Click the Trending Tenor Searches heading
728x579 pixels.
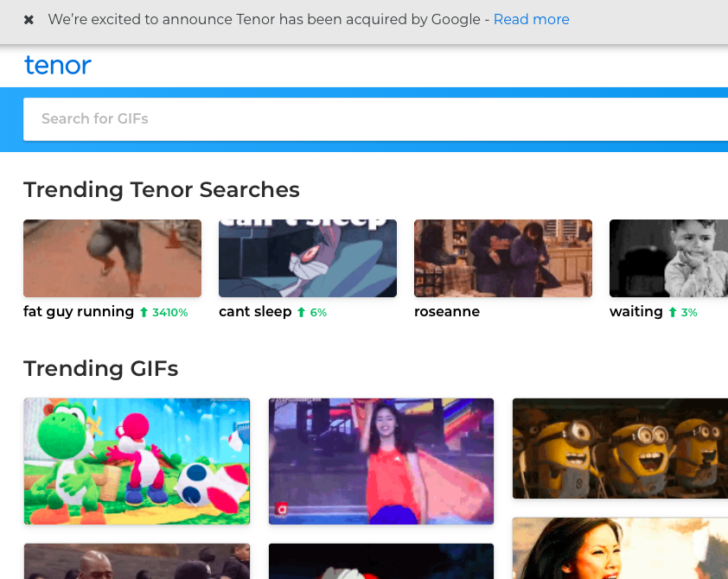coord(162,190)
